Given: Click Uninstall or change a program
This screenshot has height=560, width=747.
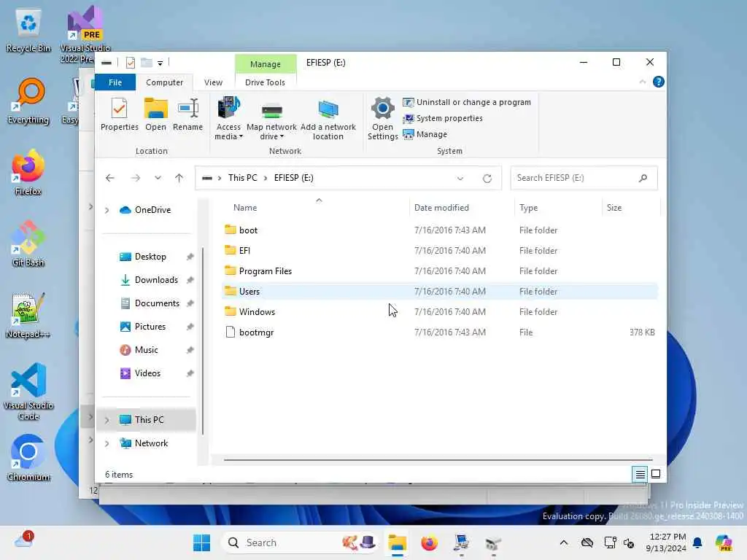Looking at the screenshot, I should click(x=467, y=102).
